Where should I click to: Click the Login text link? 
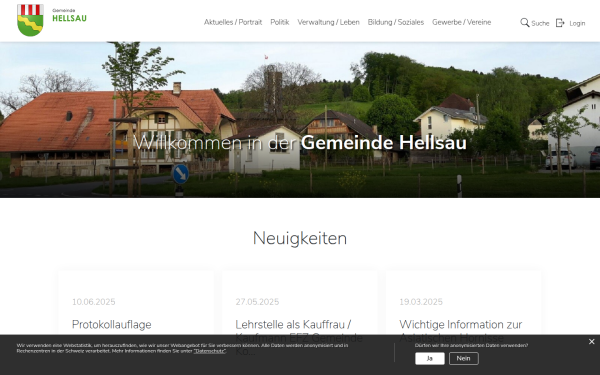tap(577, 23)
